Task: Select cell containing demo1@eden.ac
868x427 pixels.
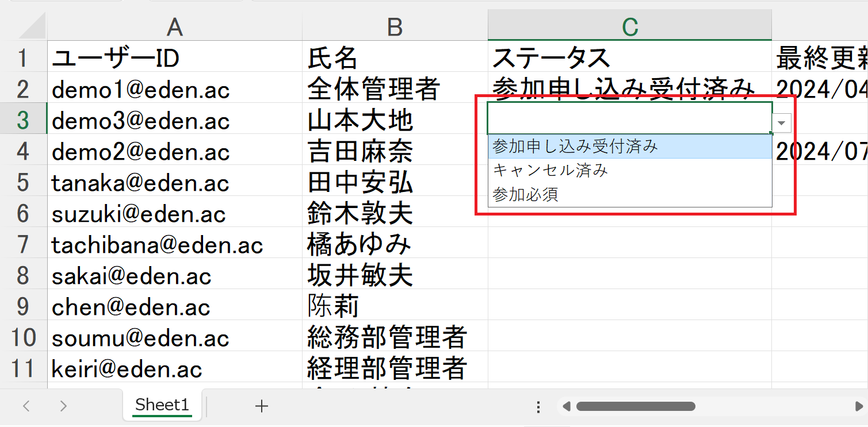Action: pos(175,87)
